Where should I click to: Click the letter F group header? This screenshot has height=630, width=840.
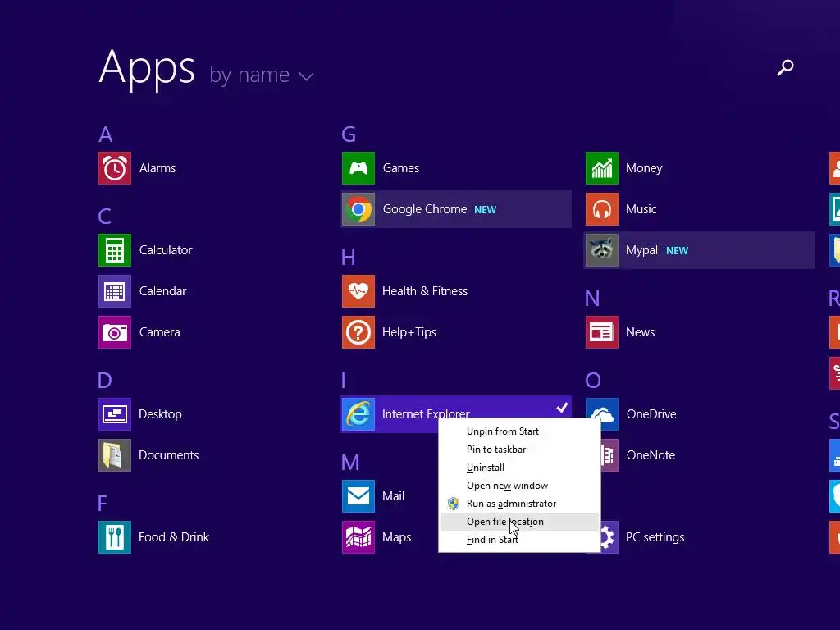click(103, 504)
